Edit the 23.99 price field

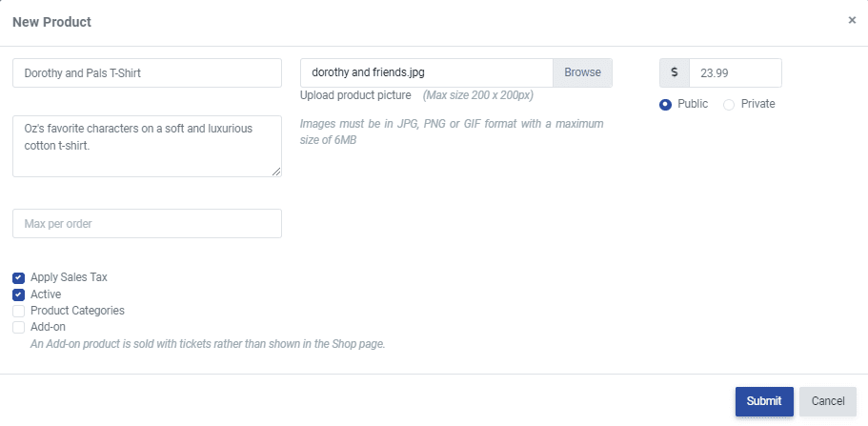pyautogui.click(x=734, y=72)
